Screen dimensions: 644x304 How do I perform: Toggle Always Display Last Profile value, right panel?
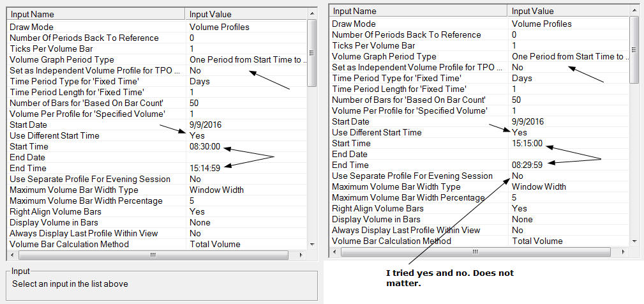click(x=518, y=230)
